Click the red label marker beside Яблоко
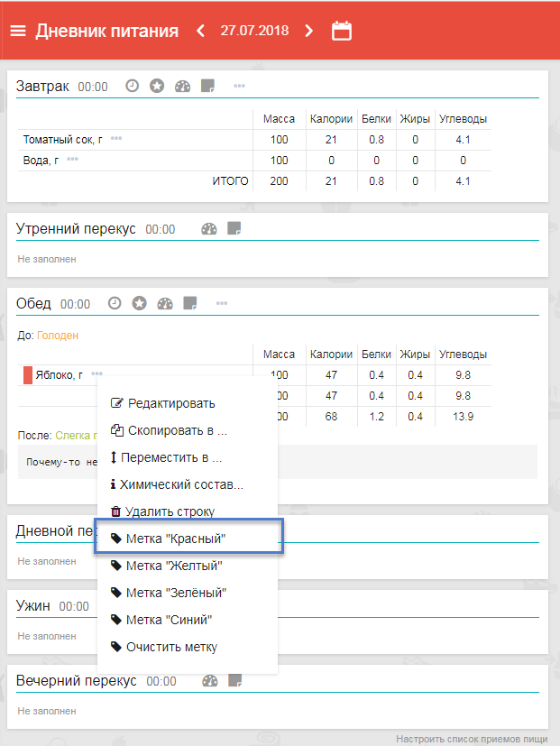Image resolution: width=560 pixels, height=746 pixels. (28, 375)
